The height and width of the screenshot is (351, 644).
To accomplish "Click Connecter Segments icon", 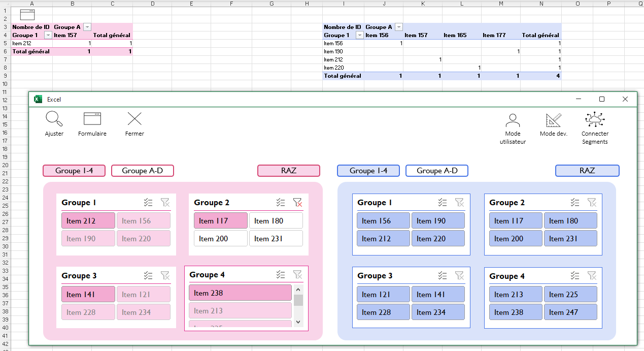I will pos(594,120).
